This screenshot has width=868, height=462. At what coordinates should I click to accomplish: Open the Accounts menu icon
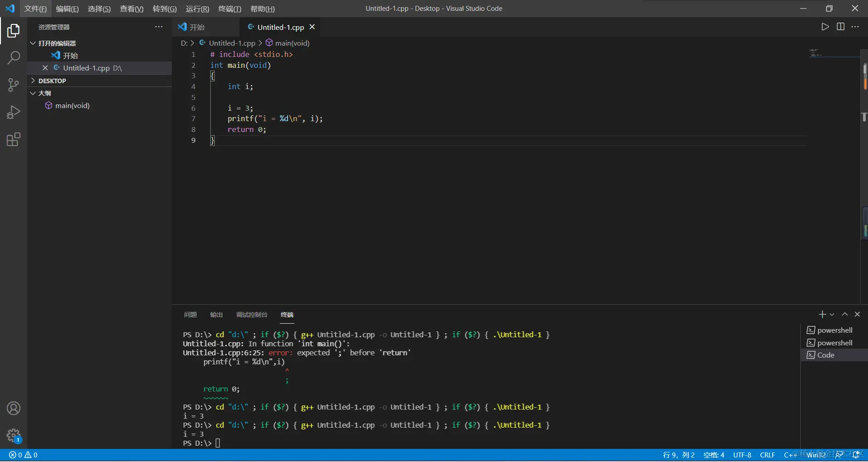tap(14, 409)
